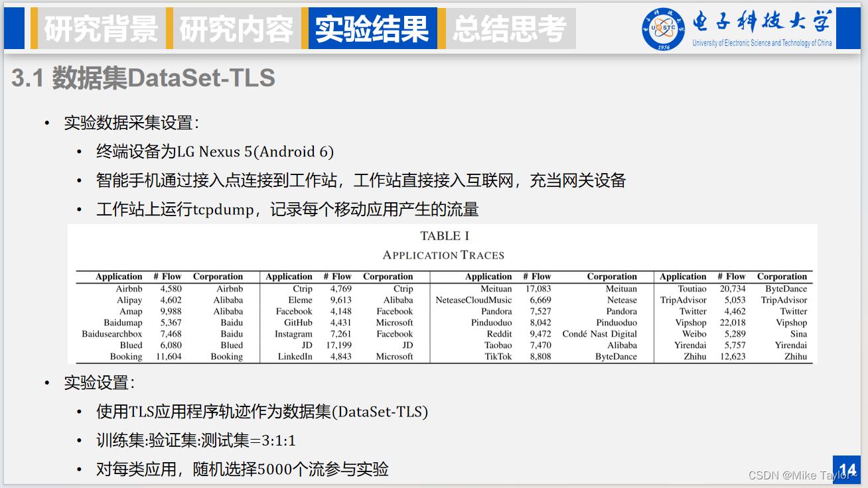Screen dimensions: 868x488
Task: Select the 总结思考 tab
Action: tap(509, 29)
